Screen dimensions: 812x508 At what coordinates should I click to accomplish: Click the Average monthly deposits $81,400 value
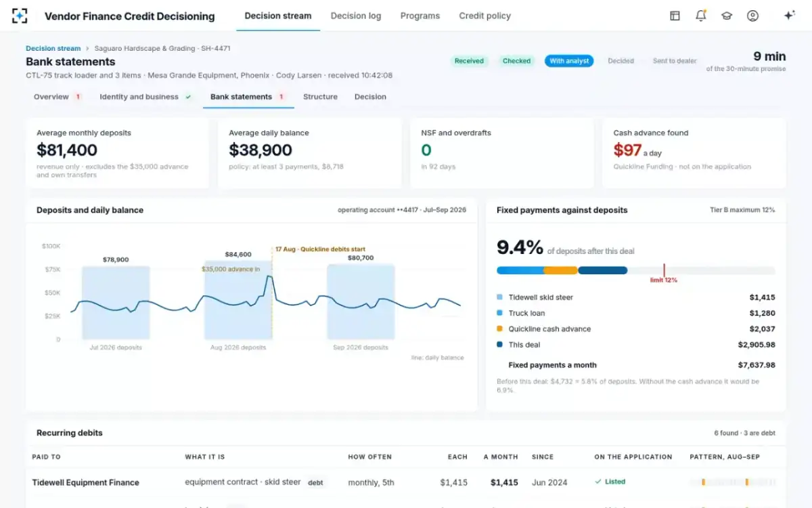(67, 150)
